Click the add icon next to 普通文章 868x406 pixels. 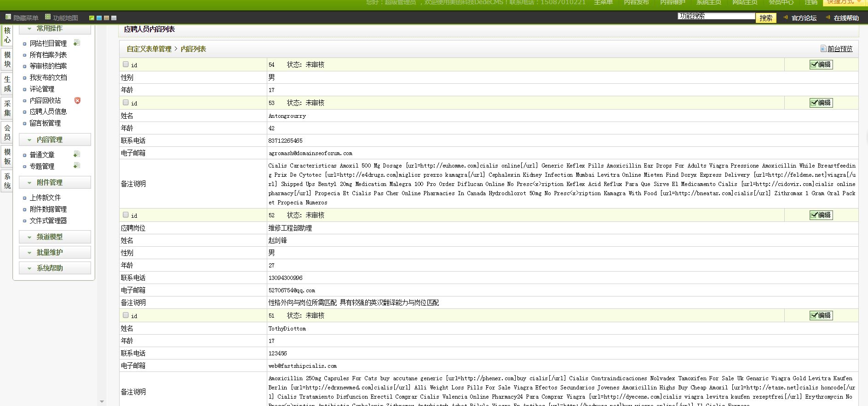pos(77,154)
